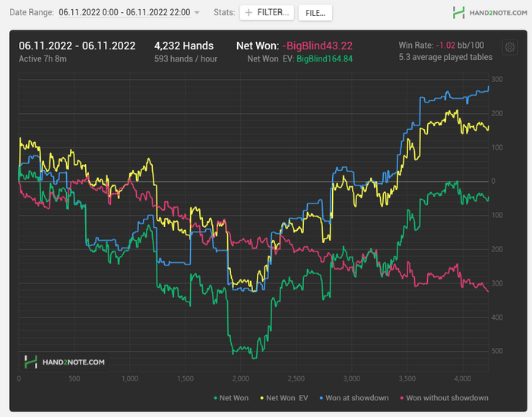Click the 300 label at top of y-axis
This screenshot has width=532, height=417.
coord(497,79)
